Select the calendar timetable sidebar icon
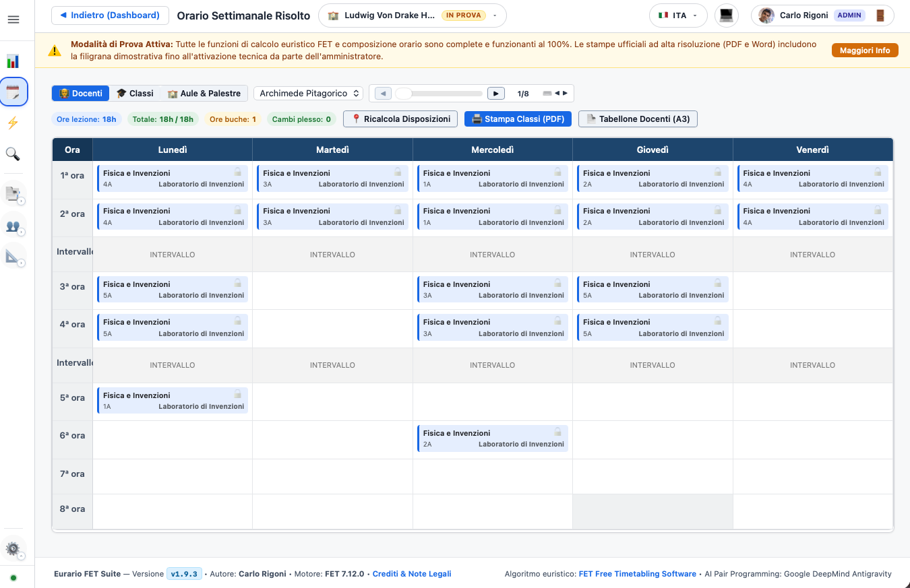This screenshot has width=910, height=588. click(x=13, y=92)
